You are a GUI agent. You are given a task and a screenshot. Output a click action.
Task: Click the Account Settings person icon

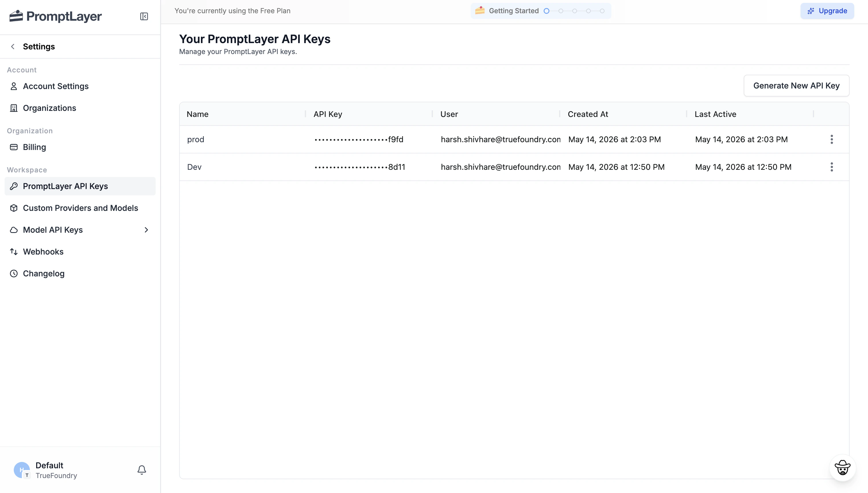click(x=14, y=86)
